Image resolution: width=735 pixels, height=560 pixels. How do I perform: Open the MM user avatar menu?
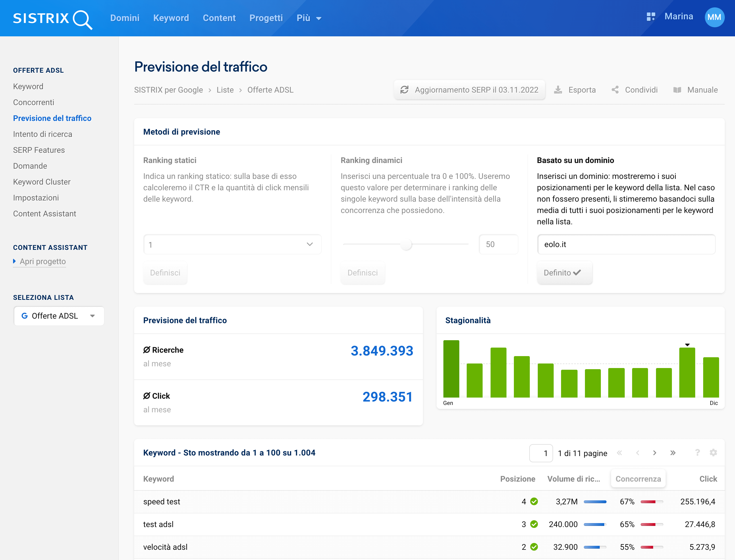(714, 17)
